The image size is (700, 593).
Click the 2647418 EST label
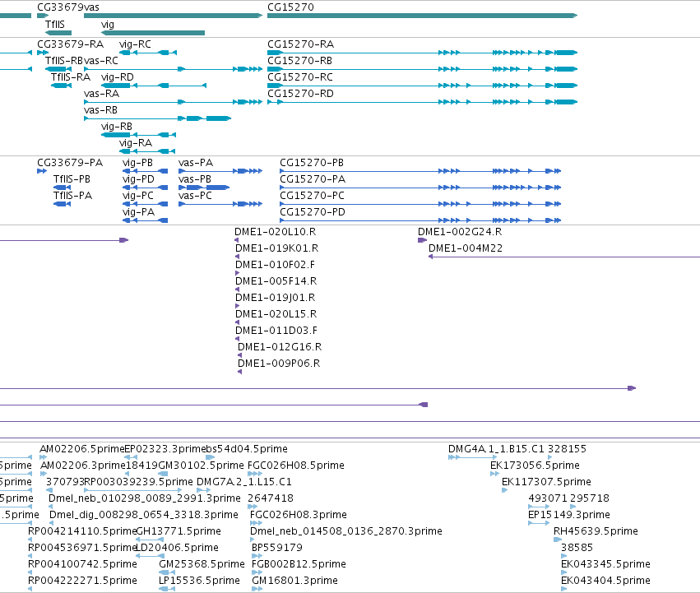click(x=271, y=498)
